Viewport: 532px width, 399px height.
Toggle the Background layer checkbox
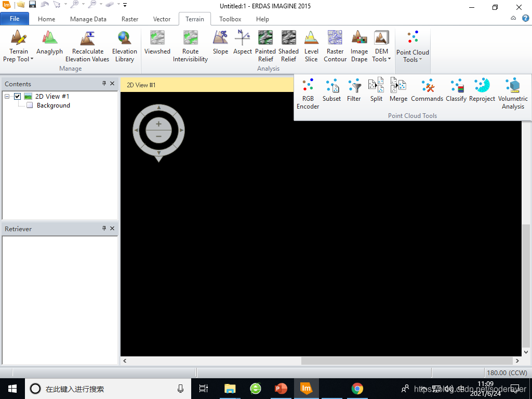[x=30, y=105]
